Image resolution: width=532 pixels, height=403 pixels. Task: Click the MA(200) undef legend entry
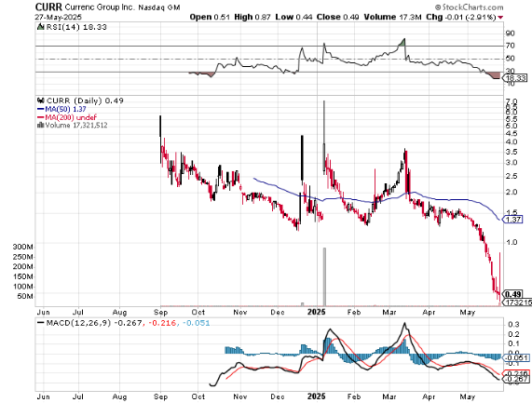tap(67, 117)
